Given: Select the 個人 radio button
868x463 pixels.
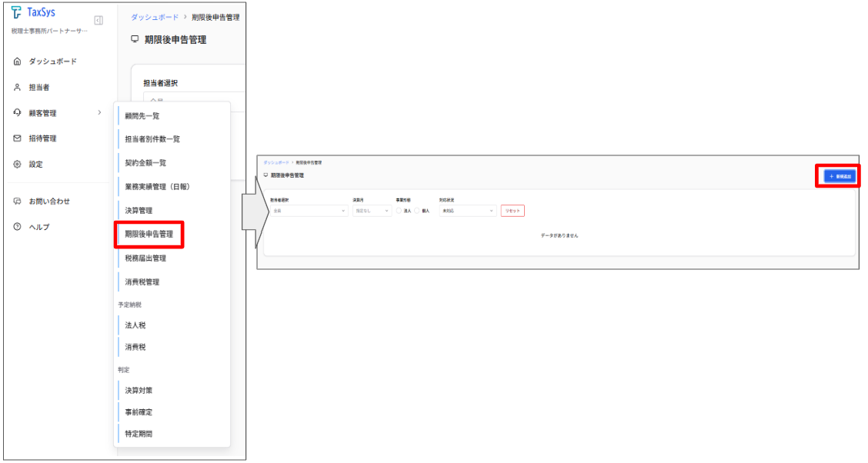Looking at the screenshot, I should pos(417,211).
